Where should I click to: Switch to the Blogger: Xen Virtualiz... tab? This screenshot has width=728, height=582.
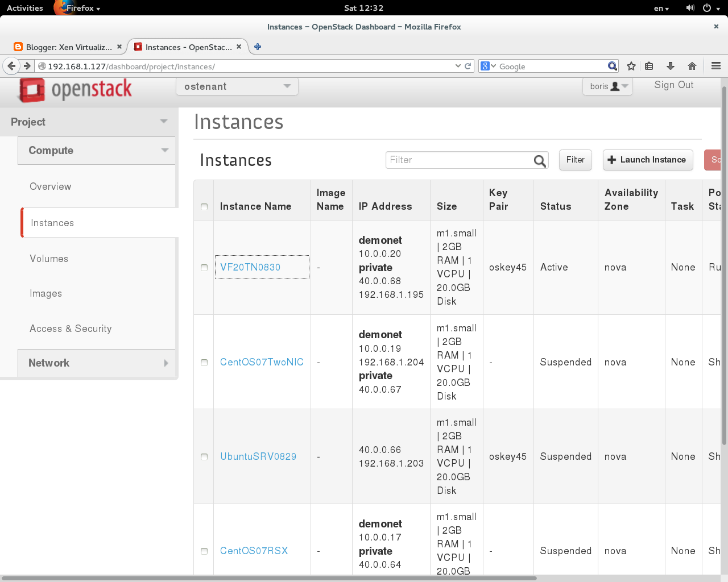[68, 47]
